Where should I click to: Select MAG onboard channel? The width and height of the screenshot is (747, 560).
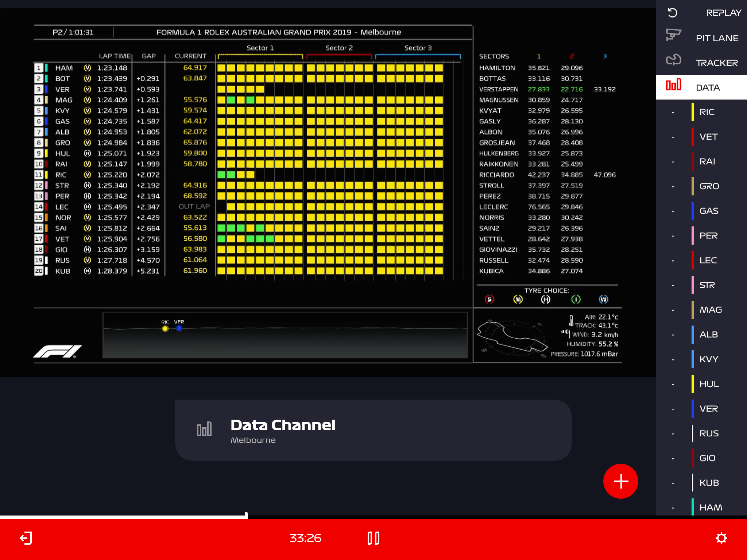point(701,310)
